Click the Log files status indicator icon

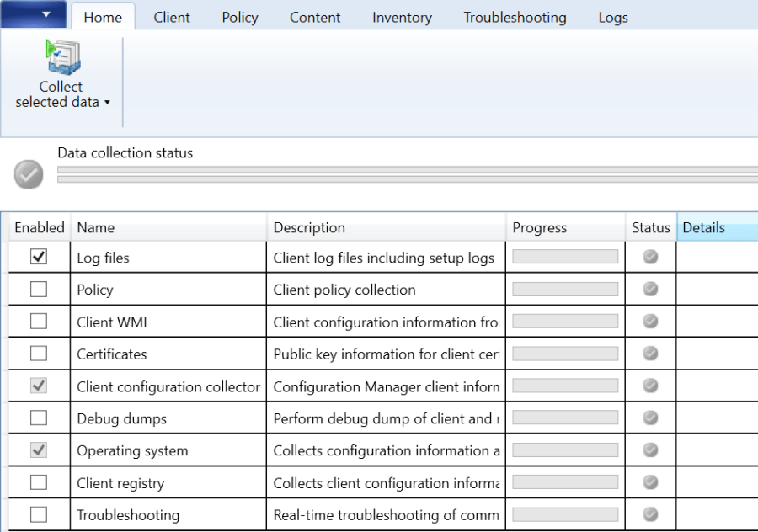(x=650, y=257)
